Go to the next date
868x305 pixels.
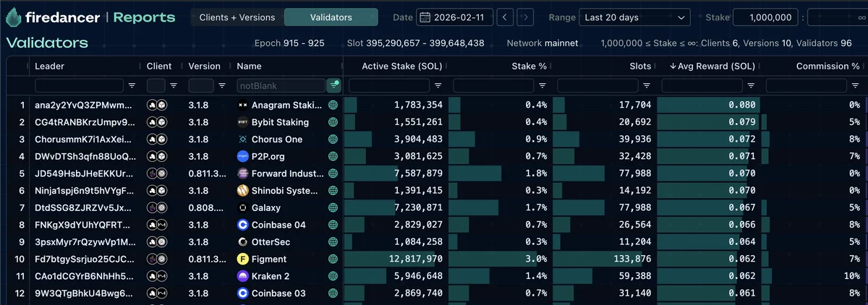(526, 17)
